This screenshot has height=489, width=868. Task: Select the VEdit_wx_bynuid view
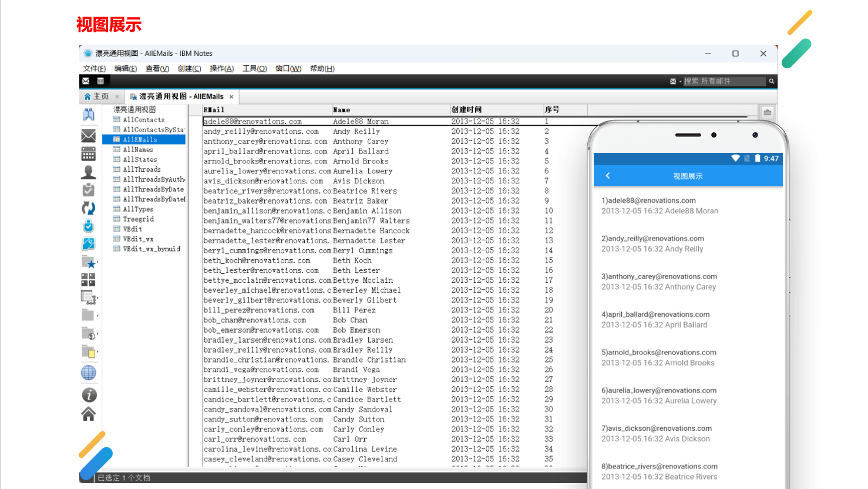(x=152, y=249)
